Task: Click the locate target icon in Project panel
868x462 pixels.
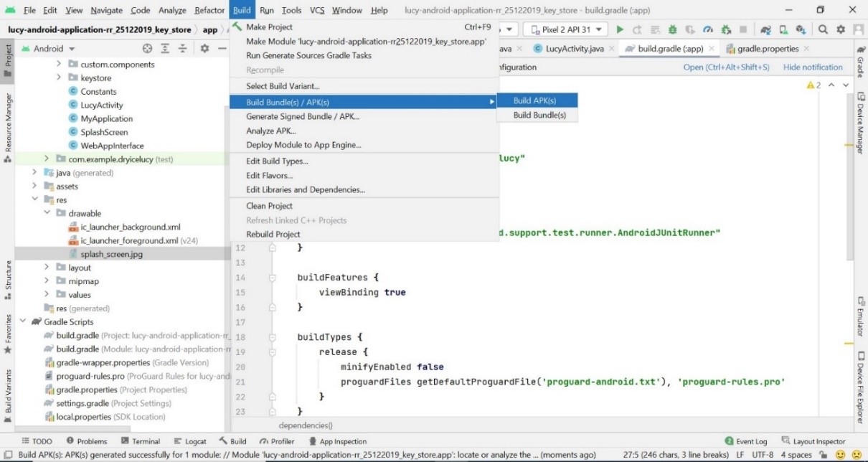Action: 147,49
